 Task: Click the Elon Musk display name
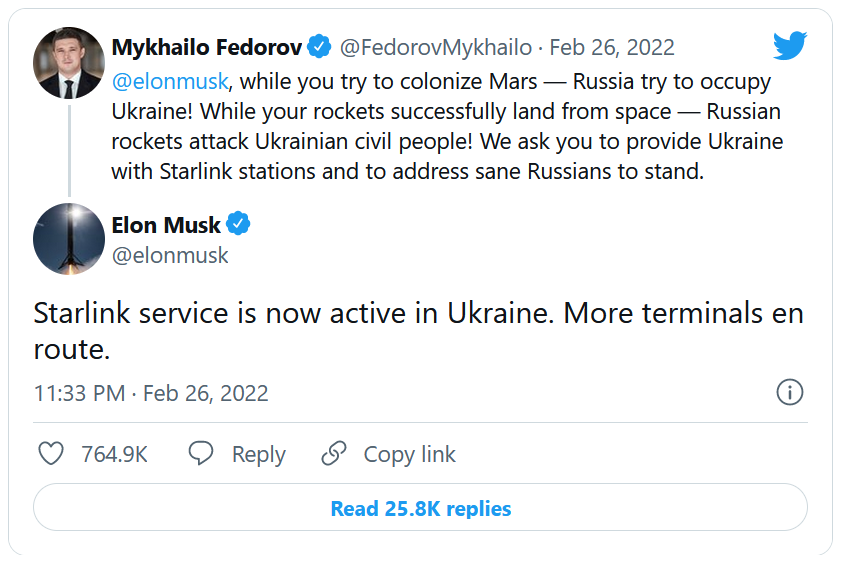(x=166, y=225)
